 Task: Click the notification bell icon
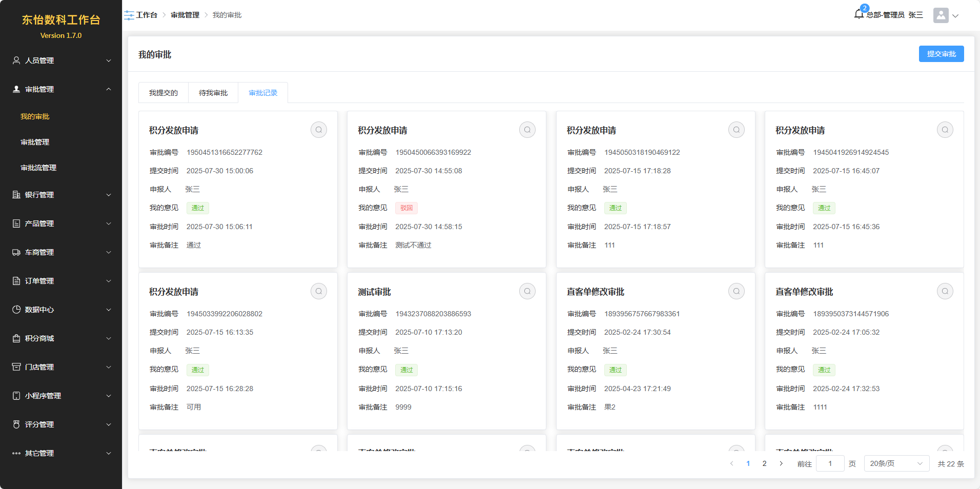(859, 14)
